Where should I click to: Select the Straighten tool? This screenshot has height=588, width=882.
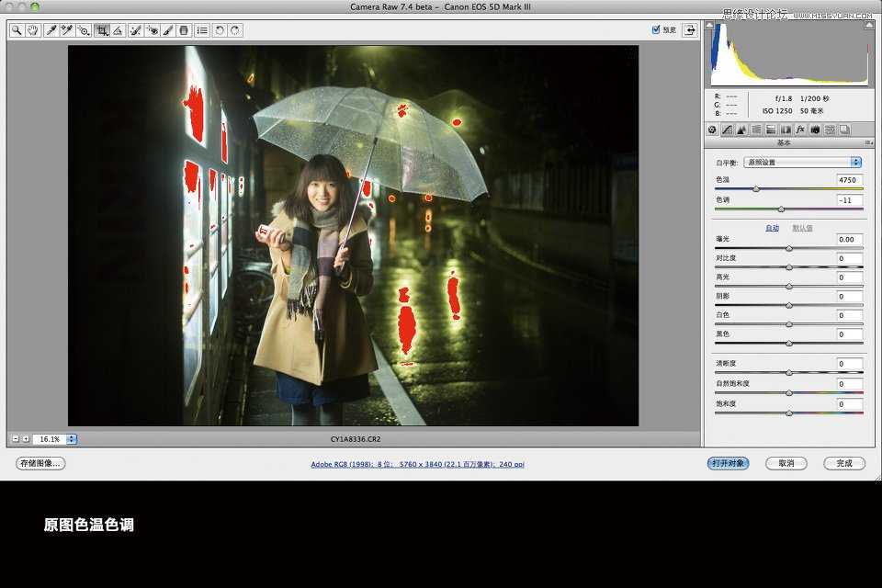point(116,29)
